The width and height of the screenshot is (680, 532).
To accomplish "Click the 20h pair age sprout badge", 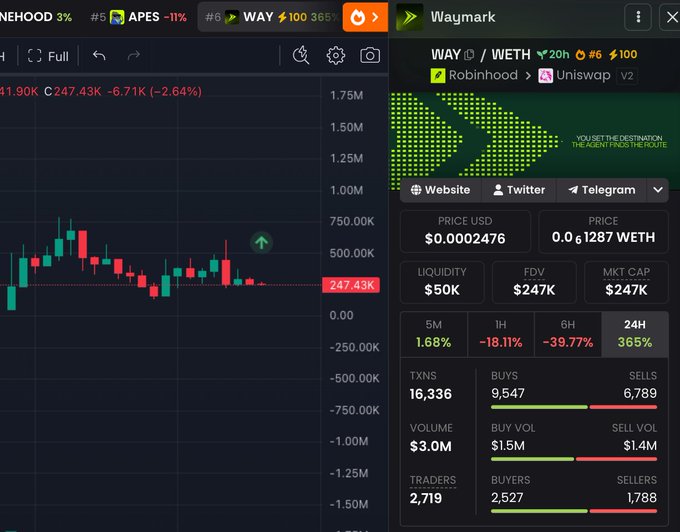I will point(553,55).
